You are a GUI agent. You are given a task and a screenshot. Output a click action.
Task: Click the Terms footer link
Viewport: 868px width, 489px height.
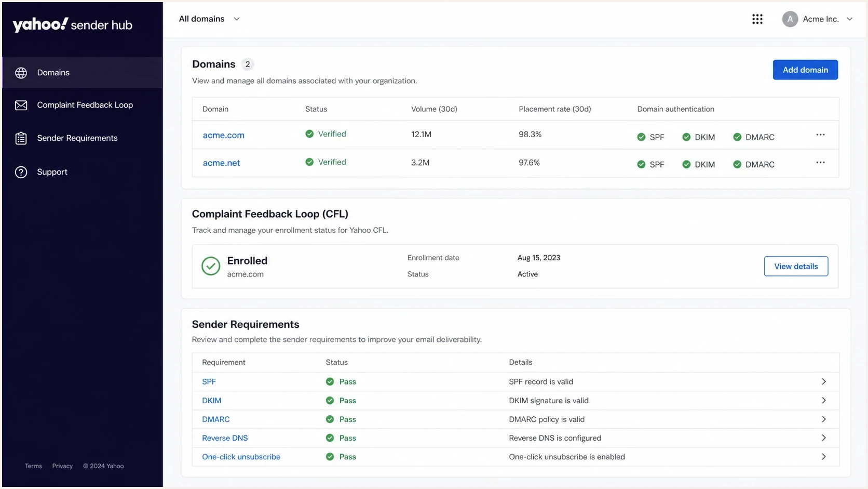tap(33, 466)
